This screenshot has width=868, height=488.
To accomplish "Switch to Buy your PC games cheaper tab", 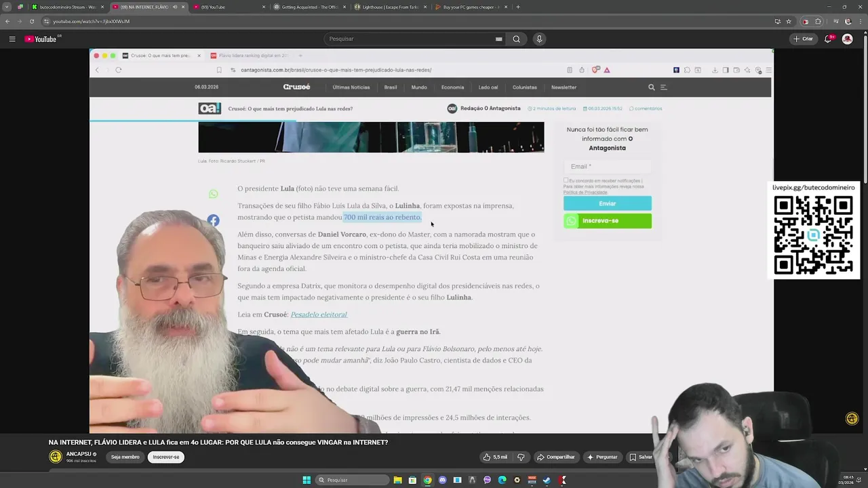I will pos(471,7).
